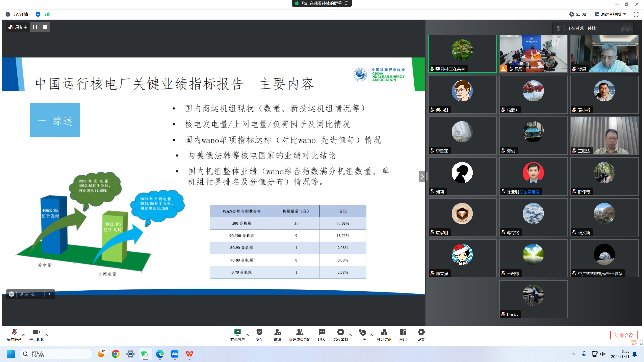The image size is (644, 362).
Task: Open screen-viewing options menu at top
Action: [x=347, y=3]
